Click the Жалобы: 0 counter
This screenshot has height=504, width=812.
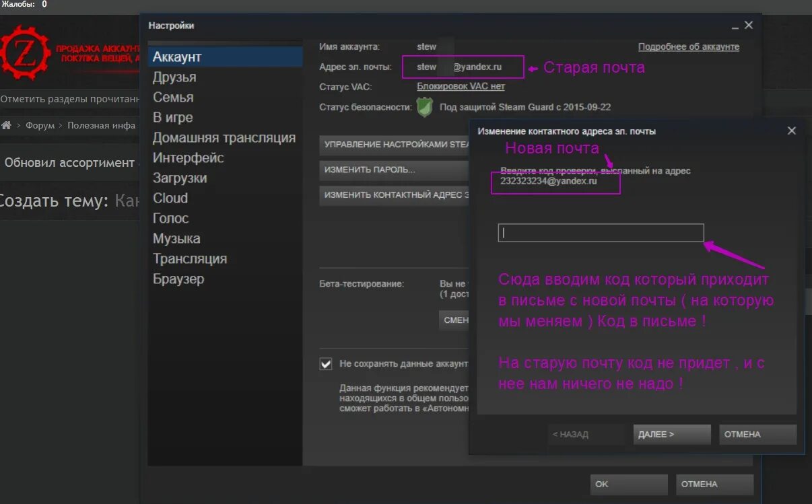[x=24, y=4]
